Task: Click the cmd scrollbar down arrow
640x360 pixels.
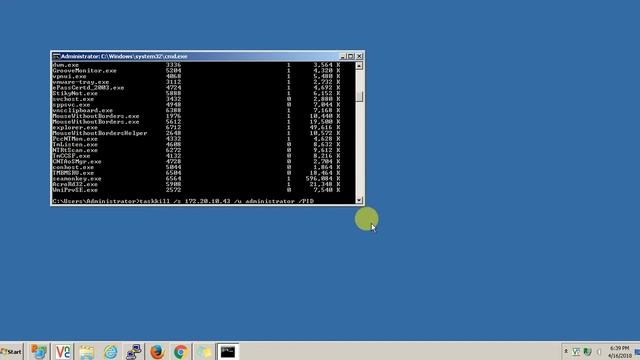Action: click(359, 200)
